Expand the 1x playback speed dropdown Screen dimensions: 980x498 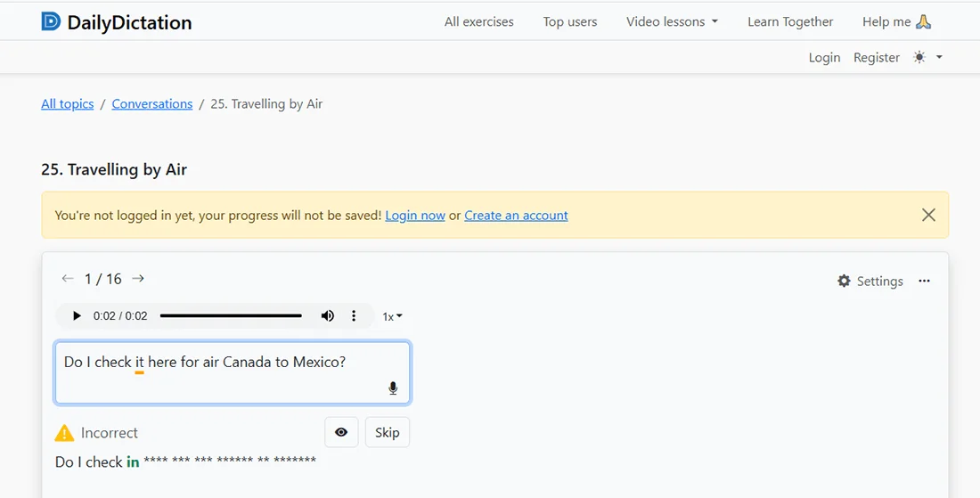(x=392, y=316)
